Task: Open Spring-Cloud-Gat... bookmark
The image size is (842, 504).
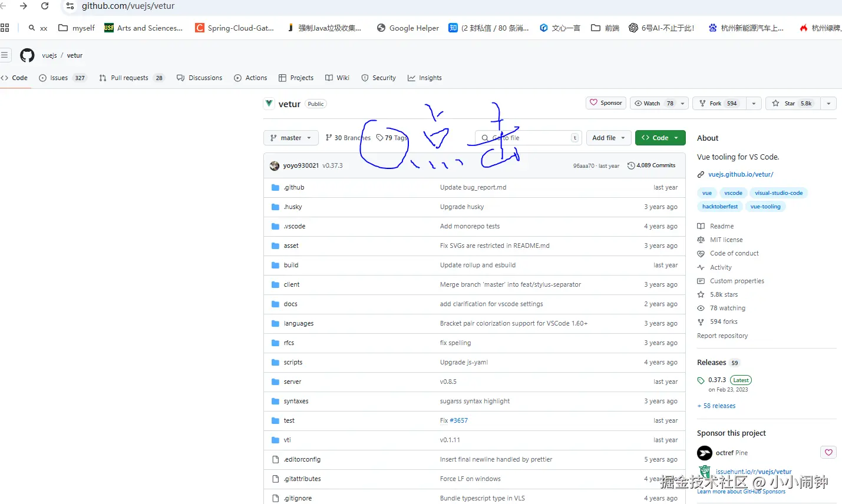Action: click(235, 28)
